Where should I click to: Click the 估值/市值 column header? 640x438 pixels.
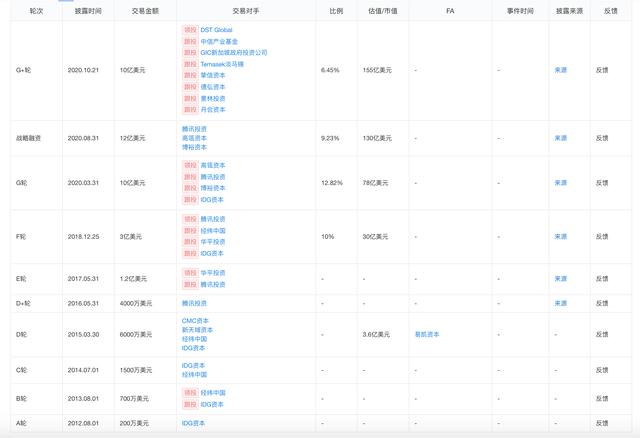coord(383,11)
